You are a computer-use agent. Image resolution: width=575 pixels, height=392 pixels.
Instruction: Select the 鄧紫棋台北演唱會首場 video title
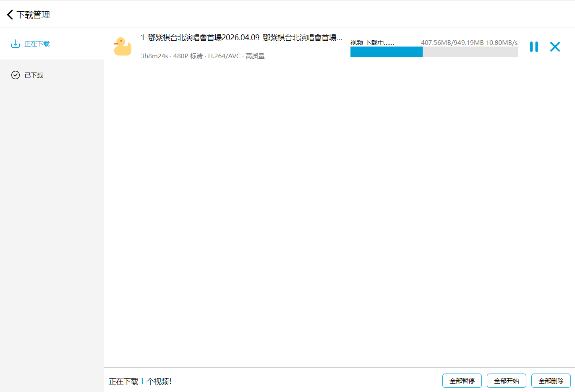click(241, 38)
